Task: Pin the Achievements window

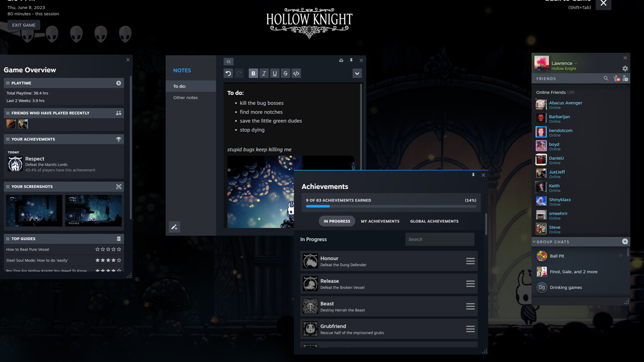Action: pos(473,175)
